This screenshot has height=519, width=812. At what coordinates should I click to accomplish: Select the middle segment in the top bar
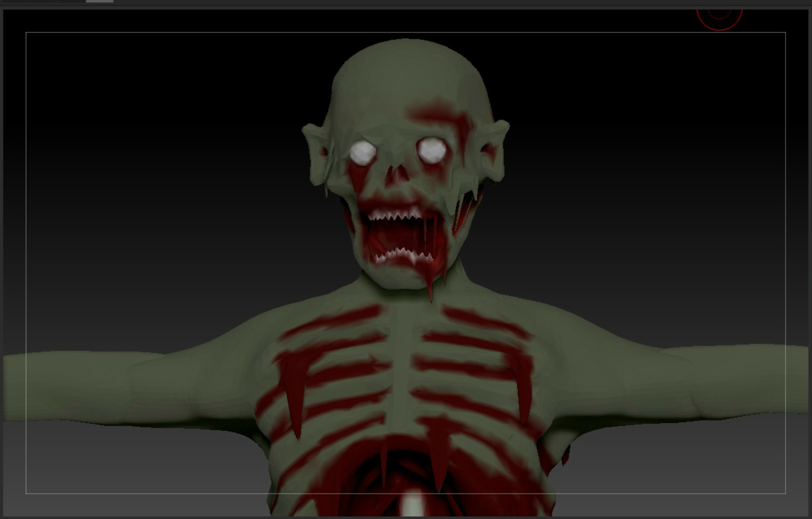coord(42,2)
